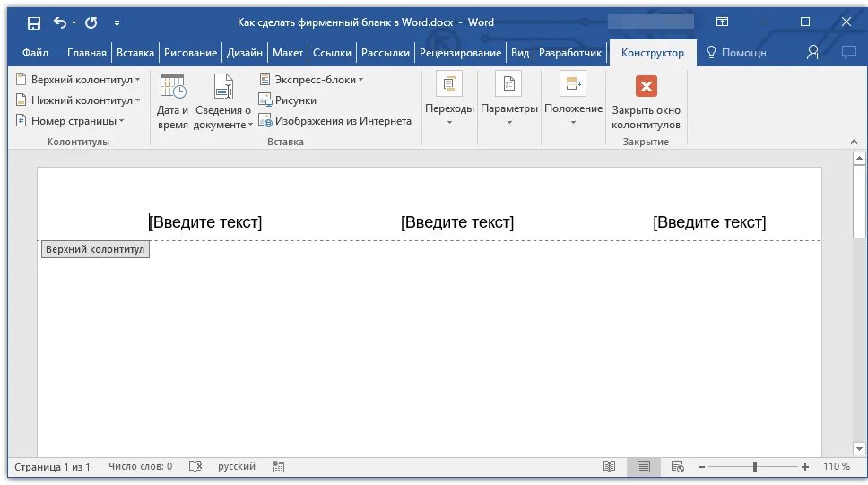Screen dimensions: 868x485
Task: Open the Разработчик tab
Action: (x=570, y=53)
